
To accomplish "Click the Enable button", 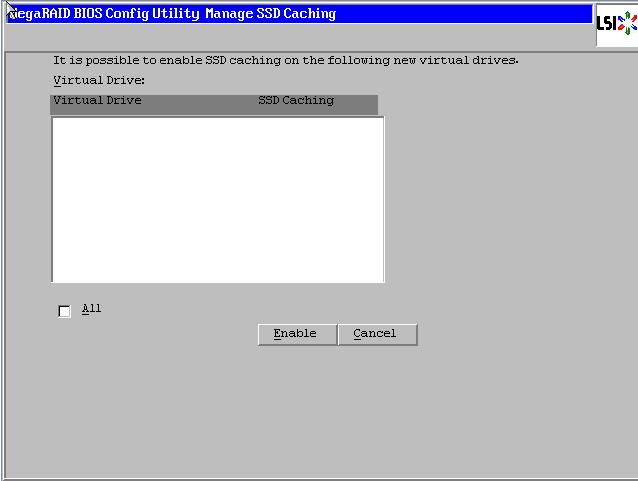I will (297, 334).
